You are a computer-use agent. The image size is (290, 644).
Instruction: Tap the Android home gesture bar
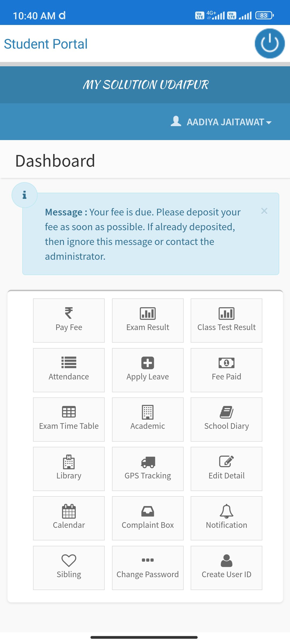(x=144, y=637)
